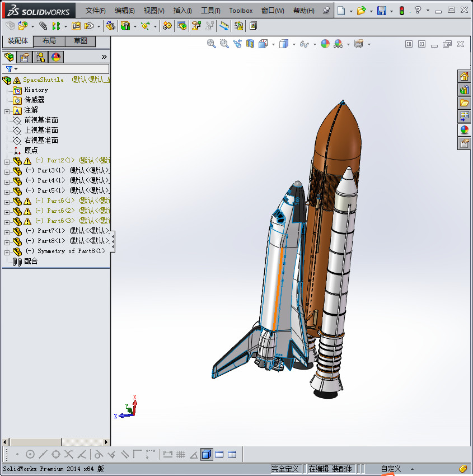Open the 文件(F) menu
This screenshot has height=476, width=473.
click(x=96, y=11)
